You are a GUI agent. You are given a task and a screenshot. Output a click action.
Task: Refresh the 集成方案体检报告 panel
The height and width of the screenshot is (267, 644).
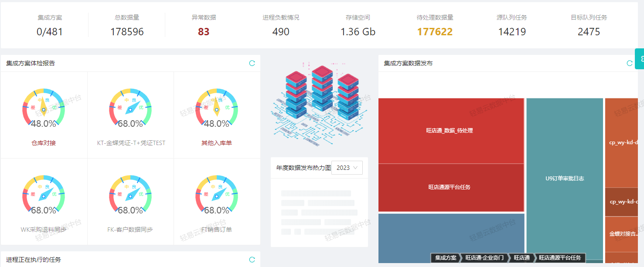pyautogui.click(x=252, y=63)
